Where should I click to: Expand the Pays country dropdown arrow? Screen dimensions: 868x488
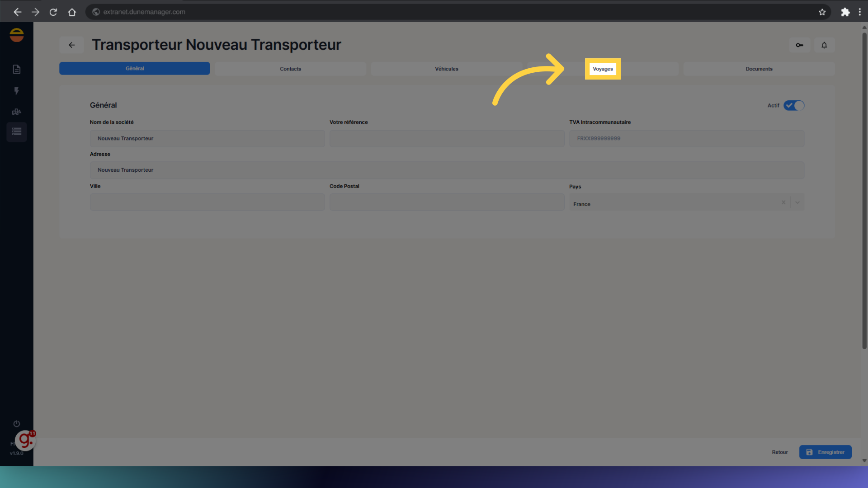(x=797, y=202)
